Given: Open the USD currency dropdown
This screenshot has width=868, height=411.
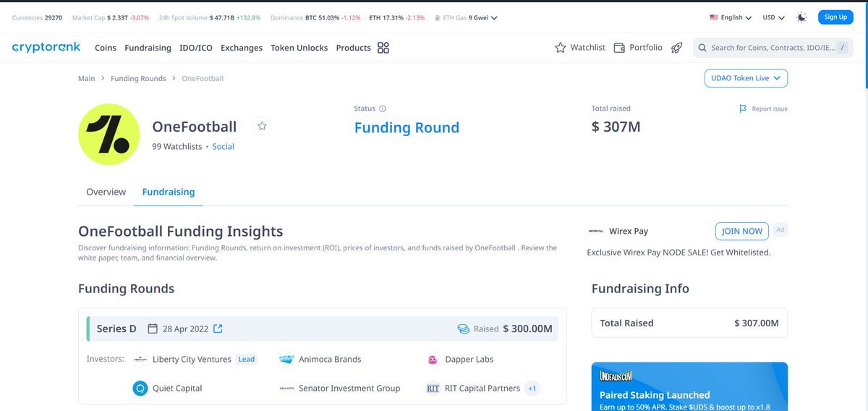Looking at the screenshot, I should [x=773, y=17].
